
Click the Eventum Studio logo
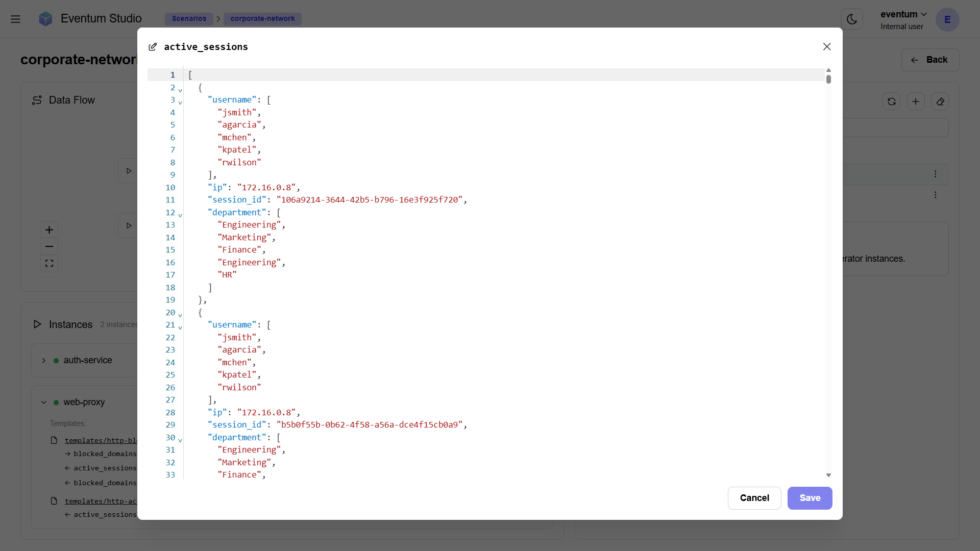click(x=46, y=19)
